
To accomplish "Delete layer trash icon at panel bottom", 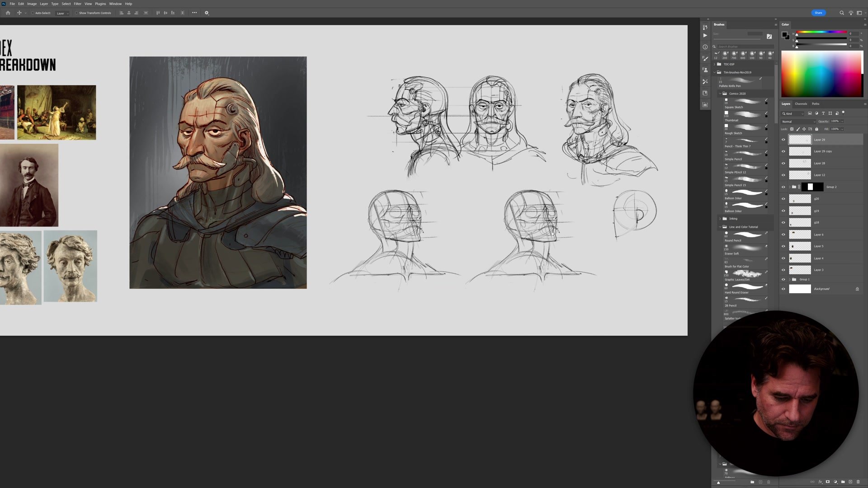I will coord(858,482).
